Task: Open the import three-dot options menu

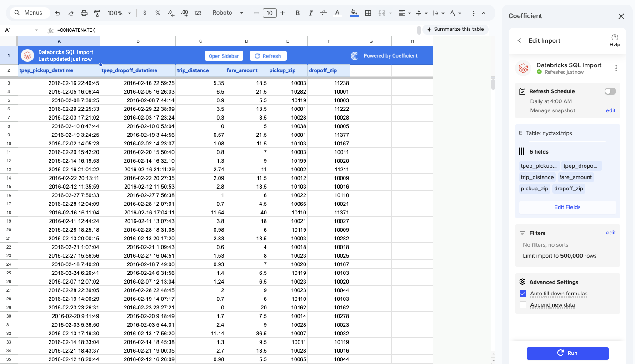Action: [616, 69]
